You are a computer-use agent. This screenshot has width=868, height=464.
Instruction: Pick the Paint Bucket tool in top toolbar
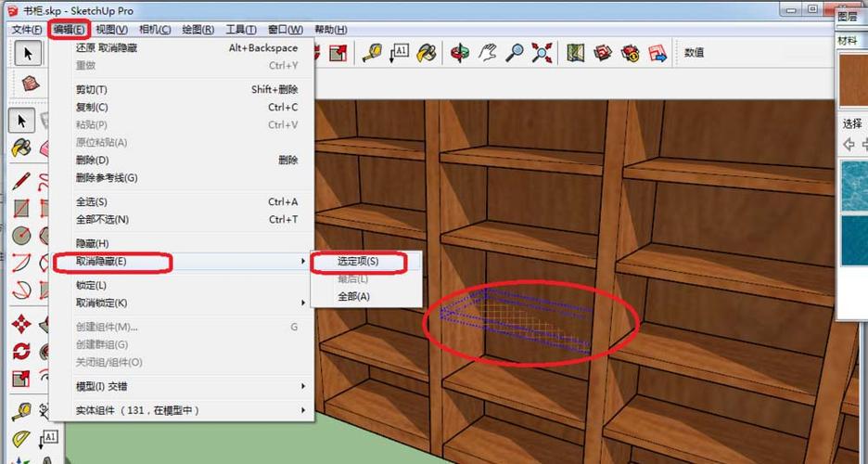(x=427, y=53)
